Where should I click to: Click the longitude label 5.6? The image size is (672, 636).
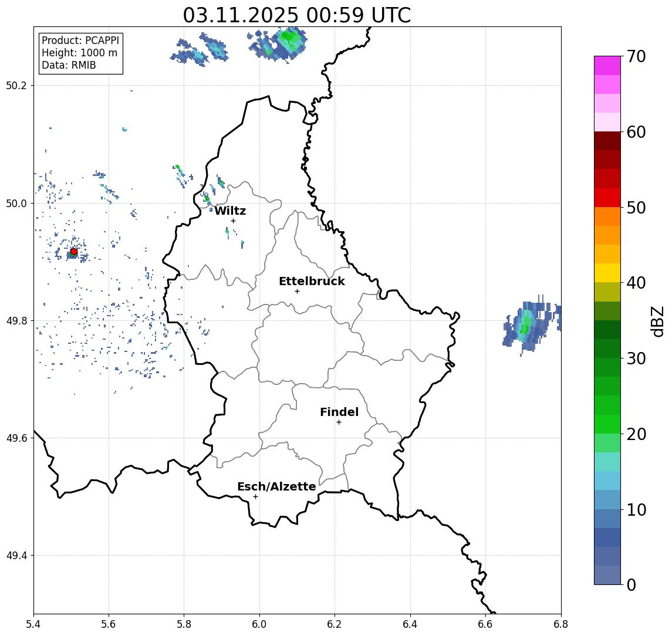[109, 624]
